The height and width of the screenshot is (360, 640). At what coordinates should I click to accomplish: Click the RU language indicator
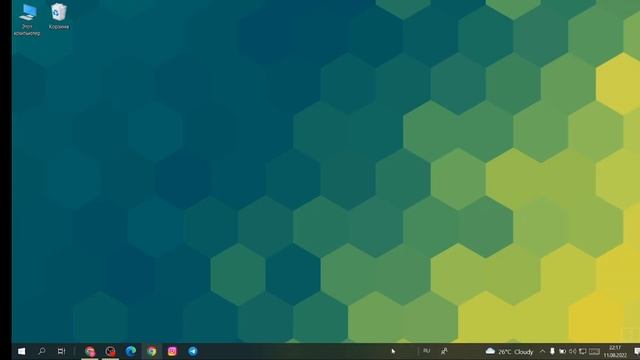coord(427,351)
